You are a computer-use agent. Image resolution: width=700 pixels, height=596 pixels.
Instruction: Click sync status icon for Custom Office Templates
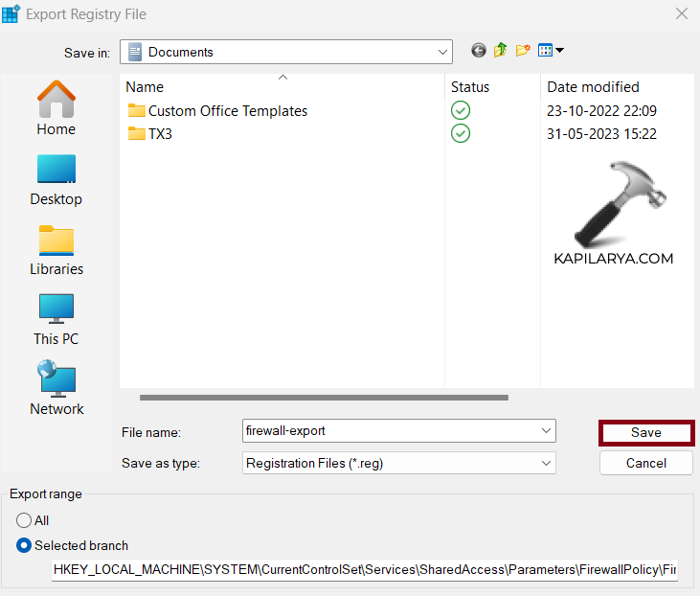(x=461, y=110)
